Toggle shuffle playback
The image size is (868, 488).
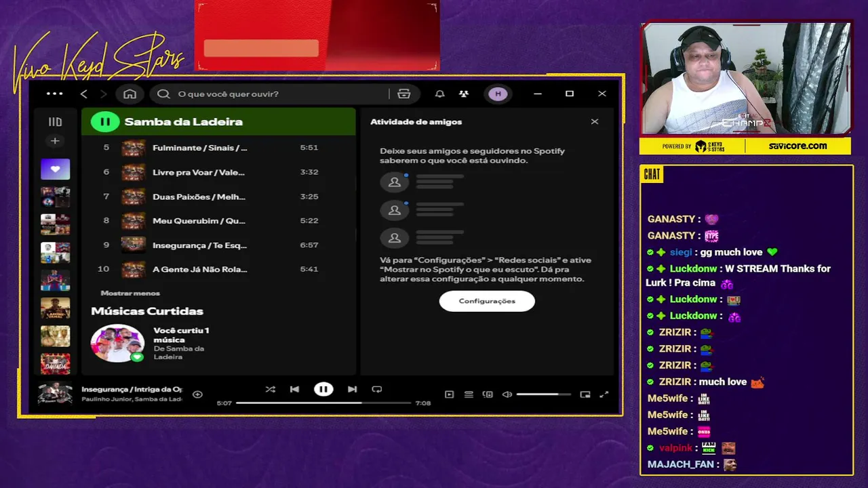coord(270,389)
